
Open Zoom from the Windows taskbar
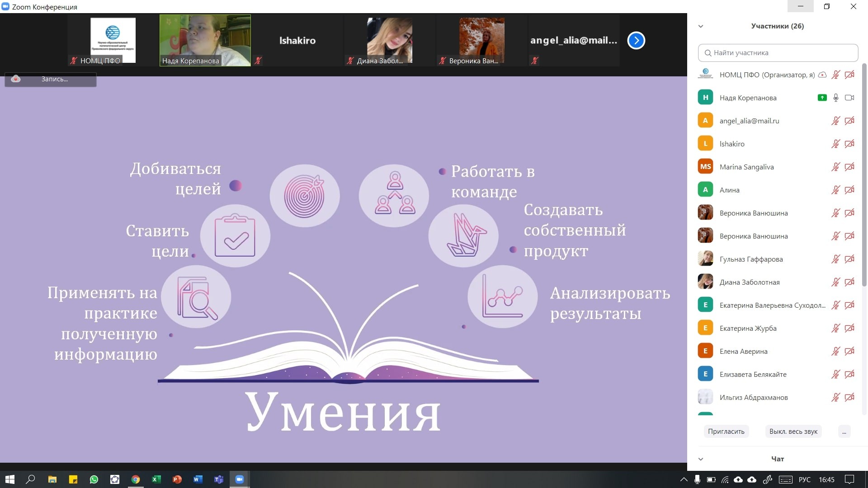[x=240, y=479]
